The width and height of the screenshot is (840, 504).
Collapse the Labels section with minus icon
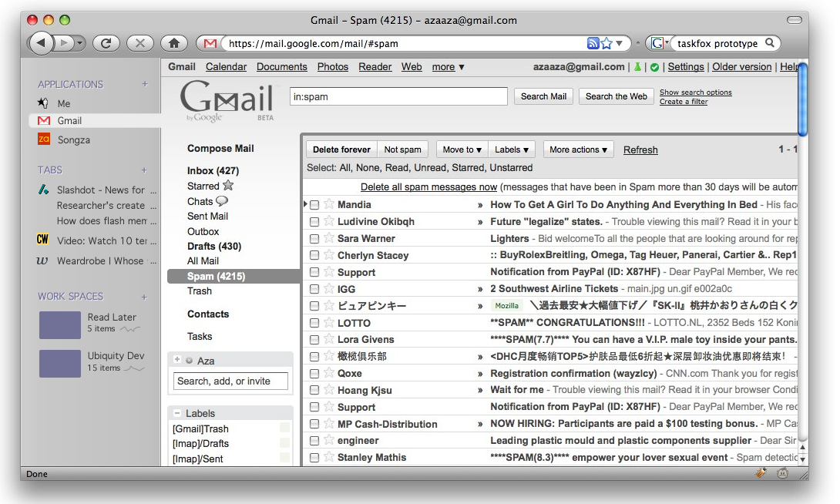[176, 413]
